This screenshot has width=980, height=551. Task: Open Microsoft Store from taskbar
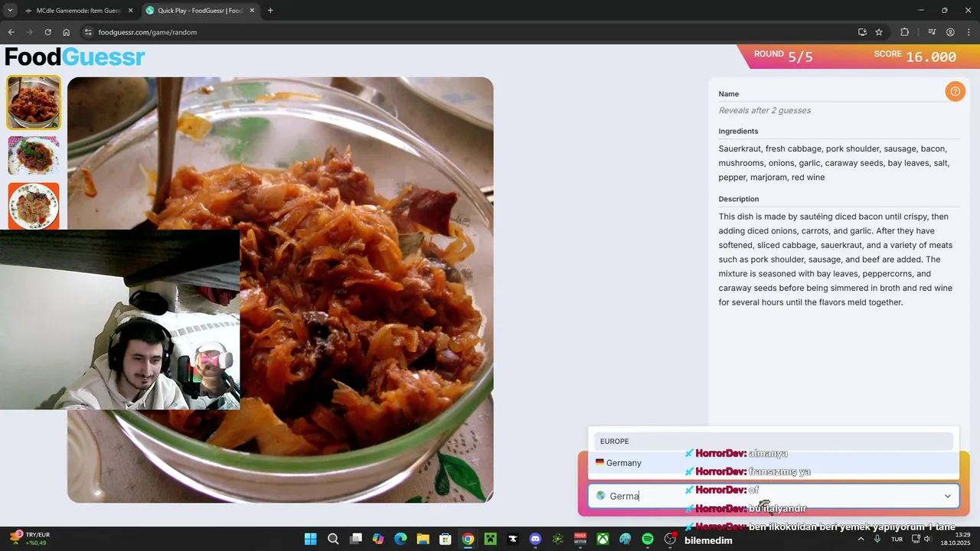coord(445,539)
